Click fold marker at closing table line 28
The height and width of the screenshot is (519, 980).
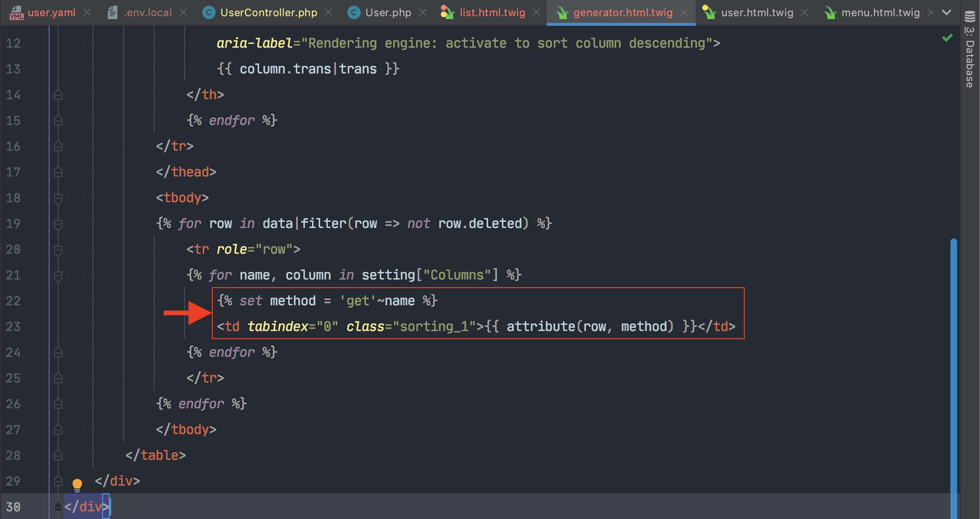(x=58, y=456)
